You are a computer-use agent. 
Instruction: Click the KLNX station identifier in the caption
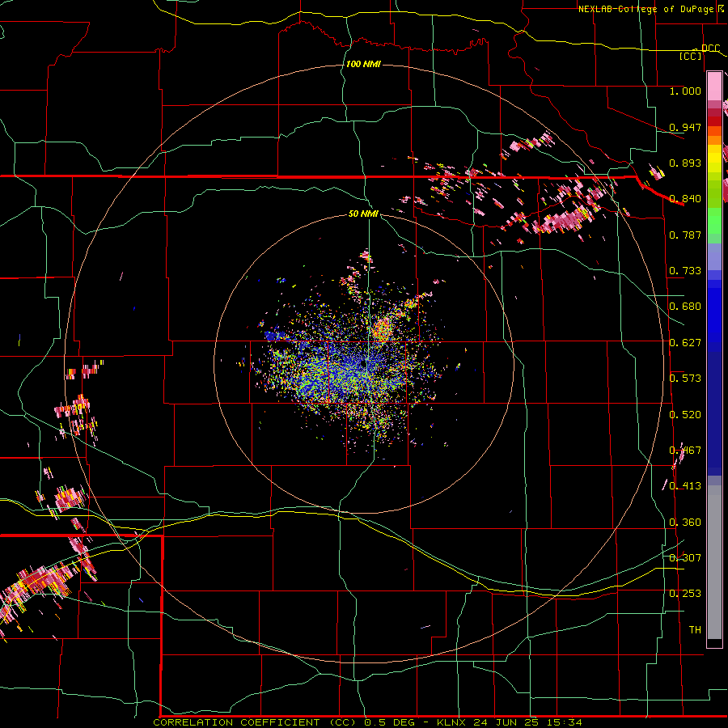pyautogui.click(x=453, y=722)
